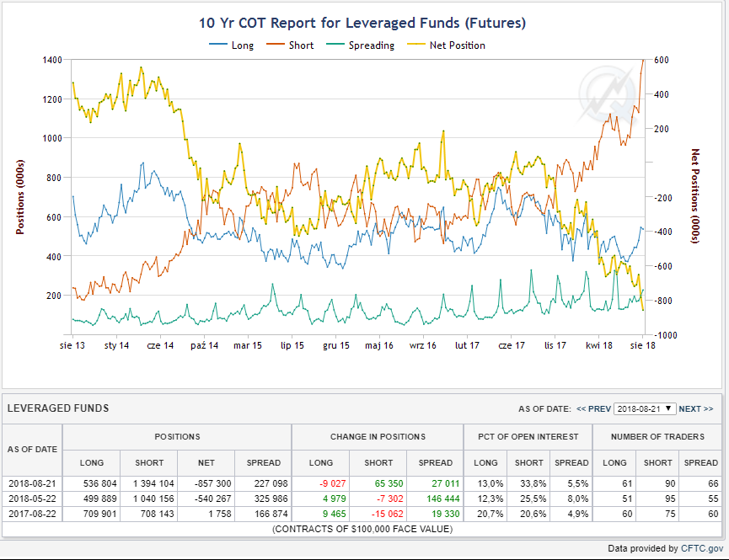Click short change value -7 302
This screenshot has width=729, height=560.
coord(389,499)
